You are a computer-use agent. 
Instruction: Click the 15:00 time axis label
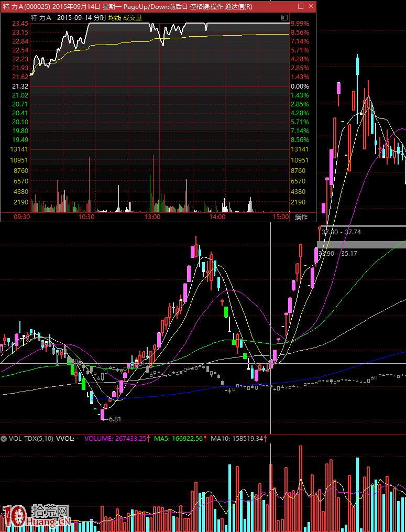pos(282,217)
